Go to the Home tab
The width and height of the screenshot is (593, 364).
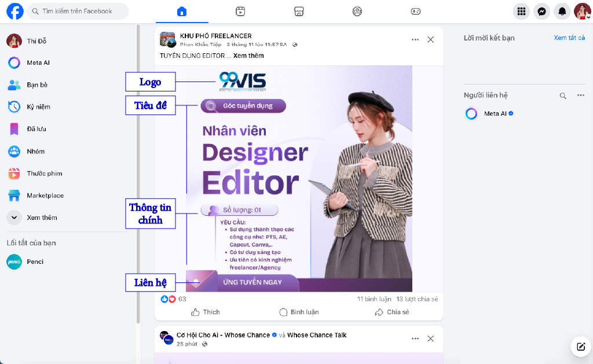coord(182,12)
